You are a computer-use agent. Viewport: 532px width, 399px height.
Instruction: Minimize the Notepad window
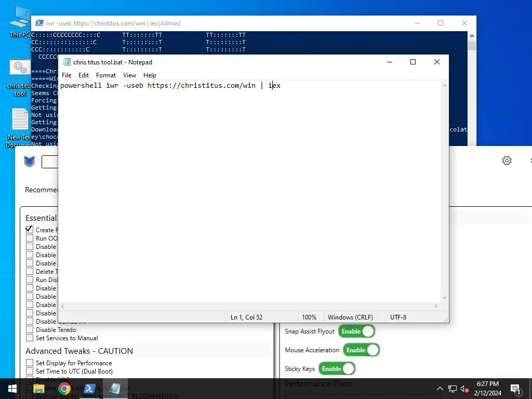pos(390,62)
